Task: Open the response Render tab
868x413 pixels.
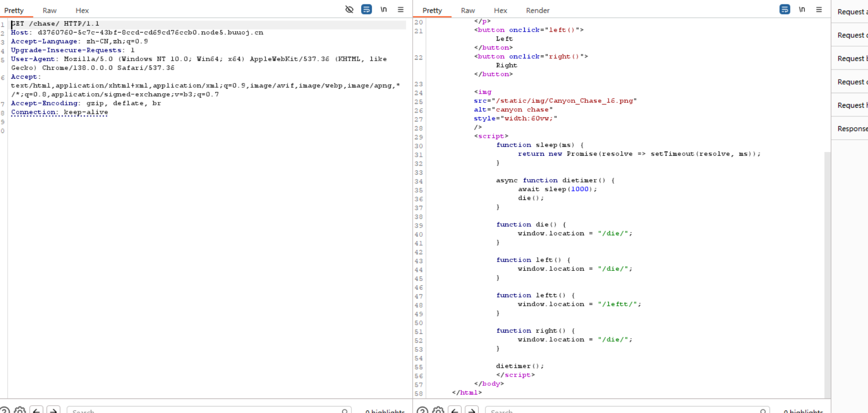Action: (538, 10)
